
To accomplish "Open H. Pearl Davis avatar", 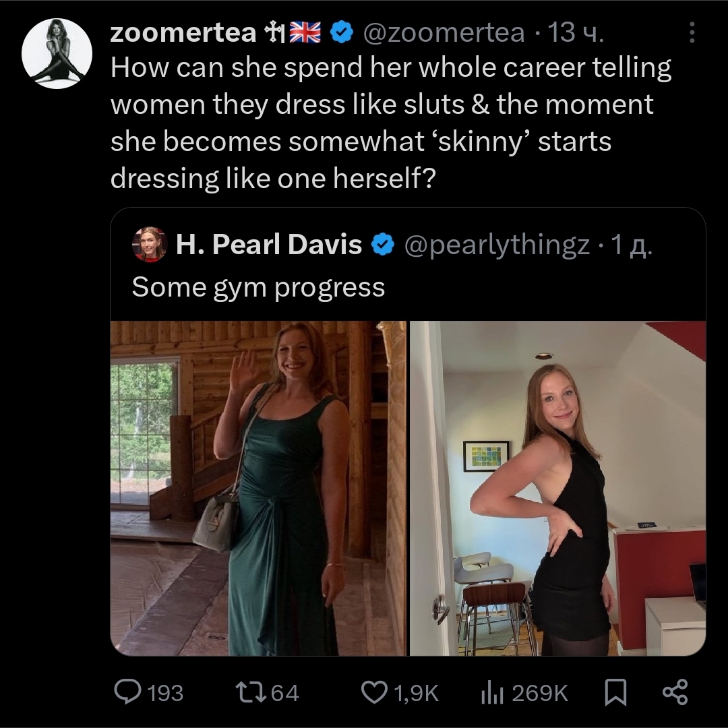I will click(150, 244).
